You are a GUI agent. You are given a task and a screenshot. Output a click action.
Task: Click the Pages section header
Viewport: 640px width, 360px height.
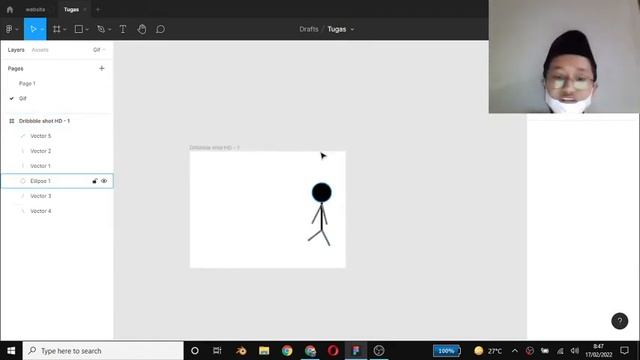[16, 69]
